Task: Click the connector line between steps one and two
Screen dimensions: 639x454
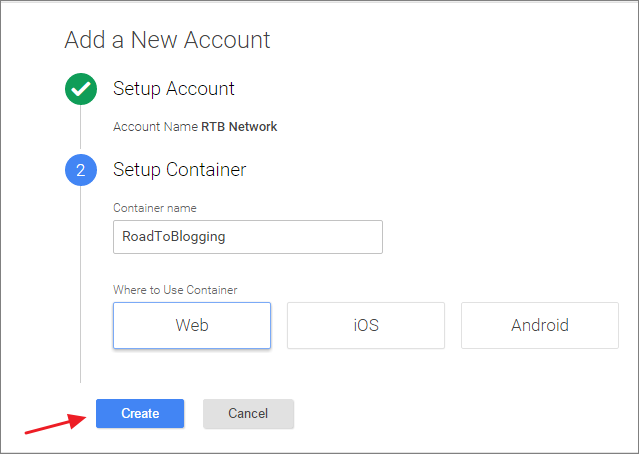Action: (x=80, y=130)
